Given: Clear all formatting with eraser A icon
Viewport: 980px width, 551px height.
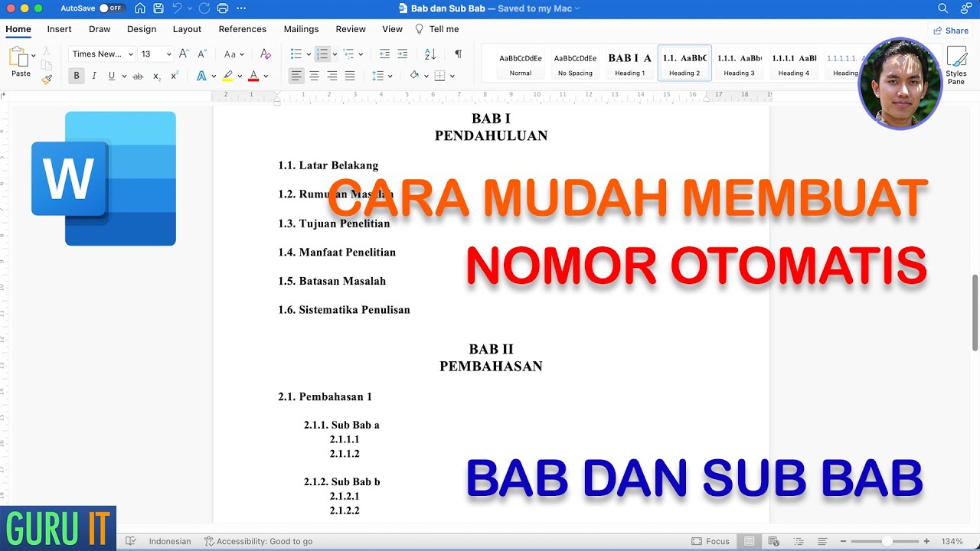Looking at the screenshot, I should pyautogui.click(x=265, y=54).
